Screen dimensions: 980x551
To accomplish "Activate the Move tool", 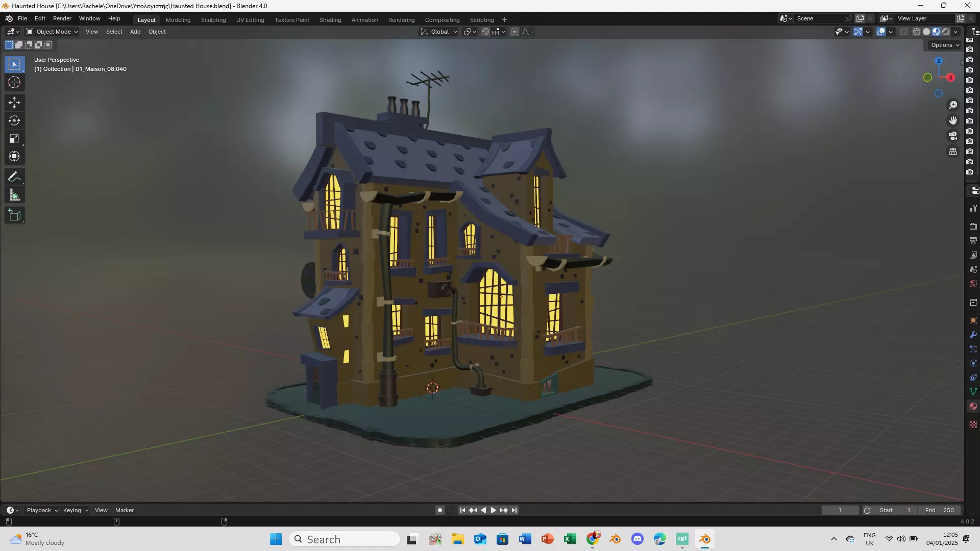I will (x=14, y=103).
